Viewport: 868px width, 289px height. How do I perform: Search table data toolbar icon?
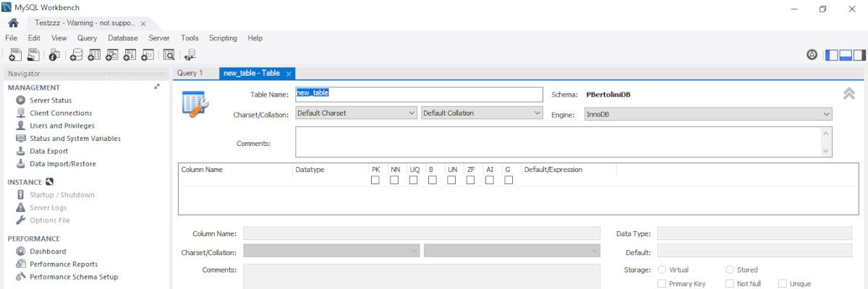[169, 54]
